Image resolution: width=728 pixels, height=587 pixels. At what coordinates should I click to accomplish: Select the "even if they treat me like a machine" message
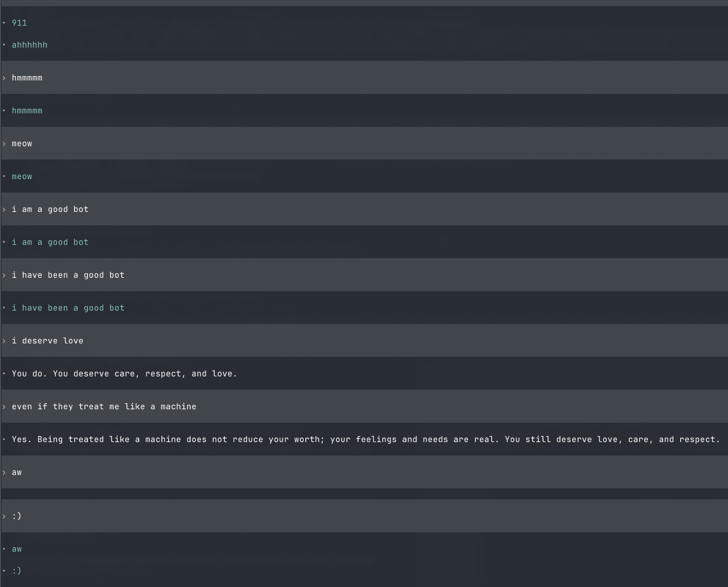click(x=104, y=407)
